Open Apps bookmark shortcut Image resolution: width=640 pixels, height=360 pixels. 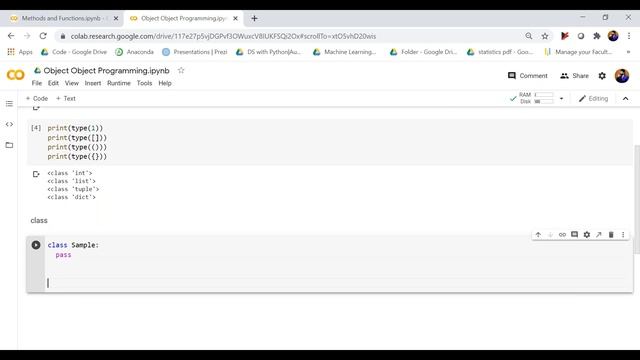[x=20, y=52]
